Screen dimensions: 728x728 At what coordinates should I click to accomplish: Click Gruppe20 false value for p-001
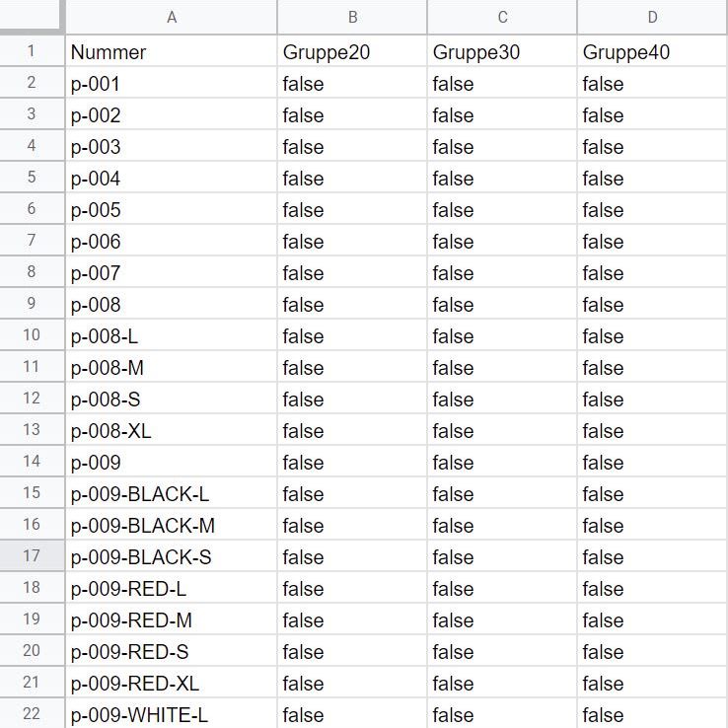point(352,83)
